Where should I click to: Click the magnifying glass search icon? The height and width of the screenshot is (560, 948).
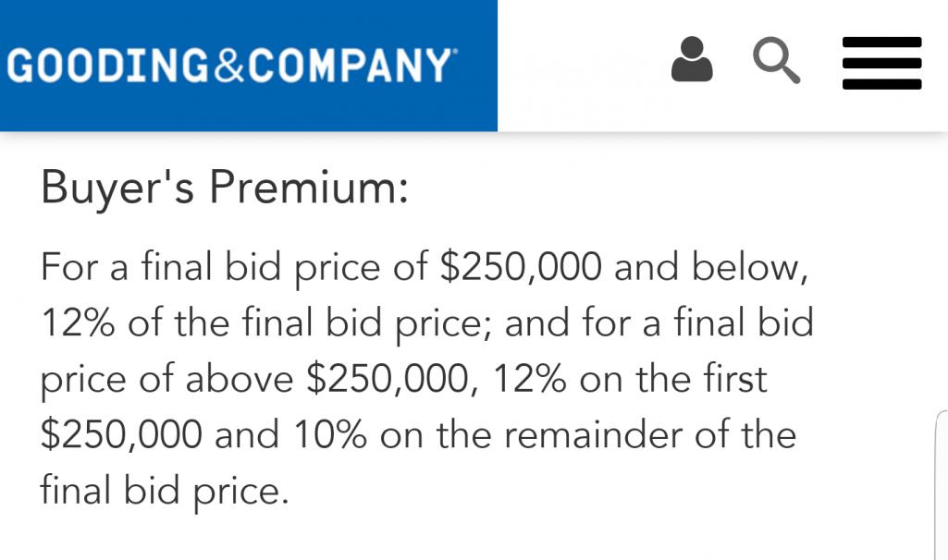(776, 61)
